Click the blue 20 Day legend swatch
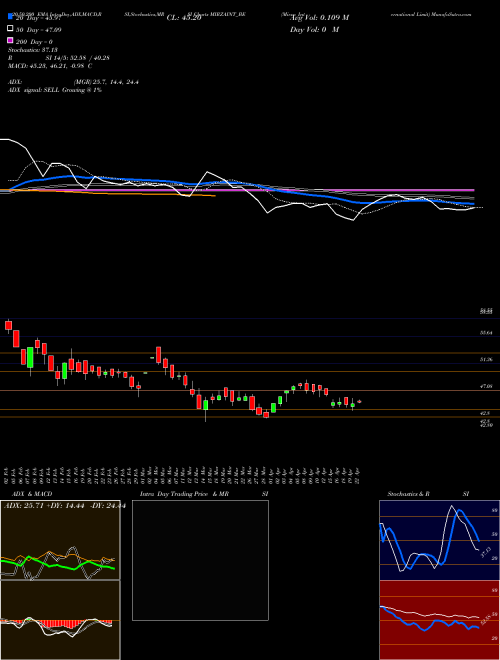Image resolution: width=500 pixels, height=660 pixels. tap(10, 17)
